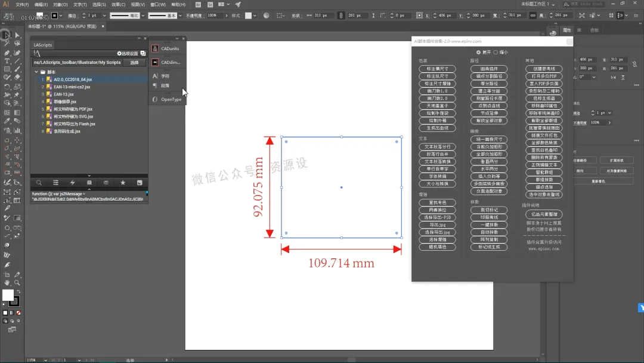Screen dimensions: 644x363
Task: Select the Lasso tool
Action: (17, 43)
